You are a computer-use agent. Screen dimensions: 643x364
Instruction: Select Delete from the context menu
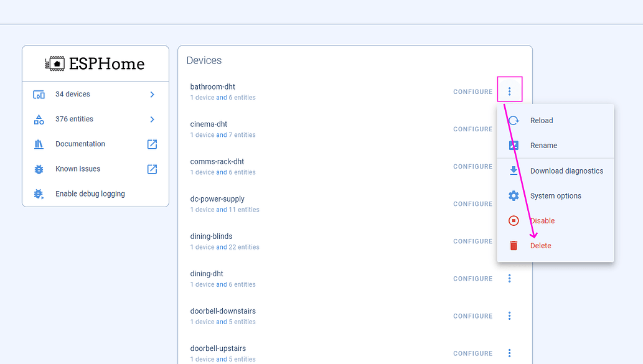[x=540, y=245]
